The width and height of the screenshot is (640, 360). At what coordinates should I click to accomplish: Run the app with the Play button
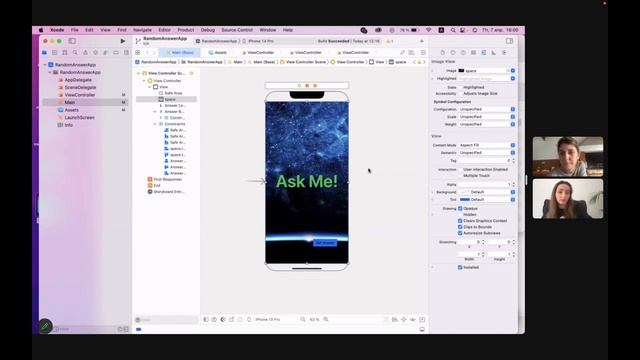[122, 41]
